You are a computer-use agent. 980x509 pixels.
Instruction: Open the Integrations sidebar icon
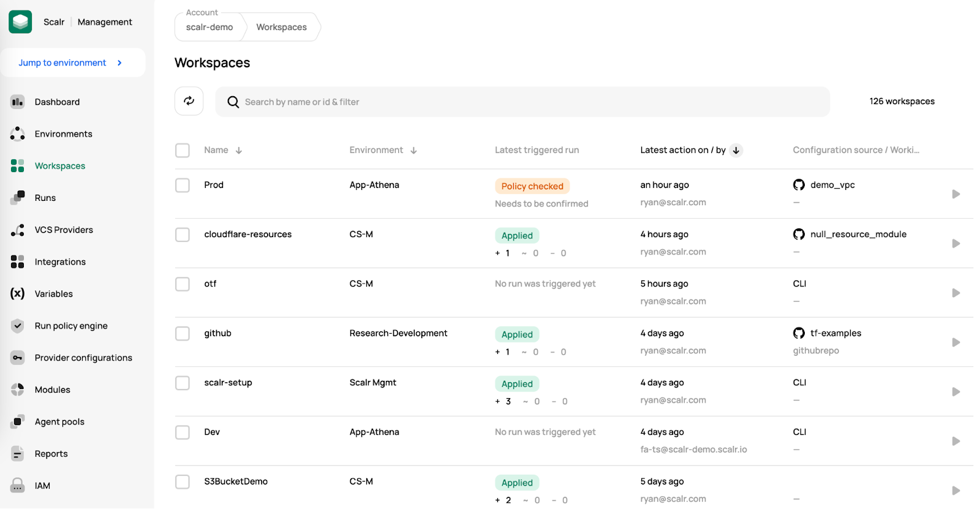point(17,262)
